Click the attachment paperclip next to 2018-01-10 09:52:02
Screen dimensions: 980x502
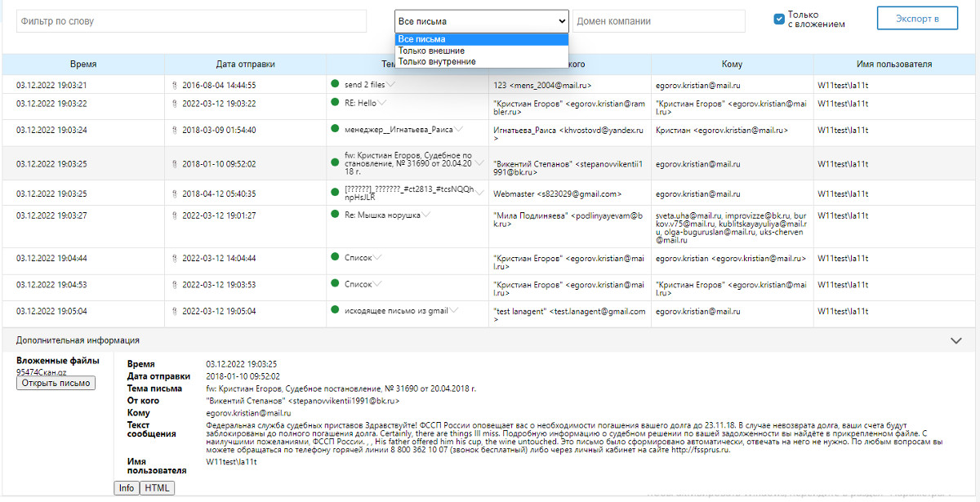point(175,164)
